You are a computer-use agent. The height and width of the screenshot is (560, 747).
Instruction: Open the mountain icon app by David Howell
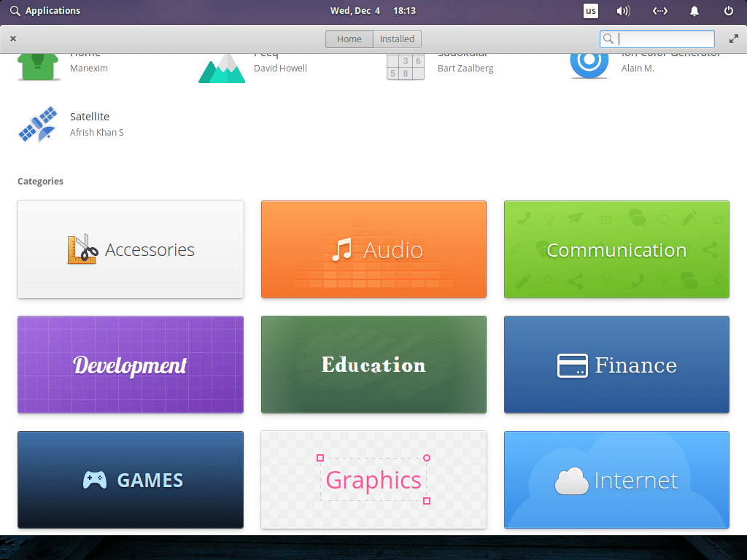coord(222,69)
